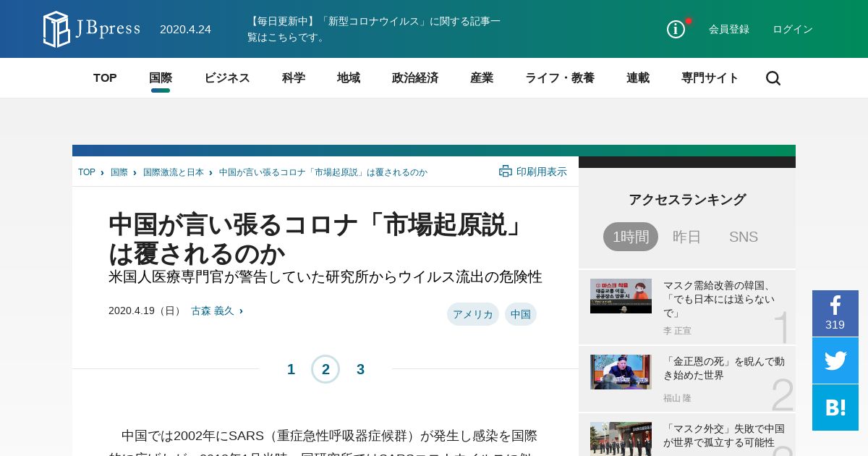This screenshot has width=868, height=456.
Task: Click the 国際 breadcrumb link
Action: click(119, 172)
